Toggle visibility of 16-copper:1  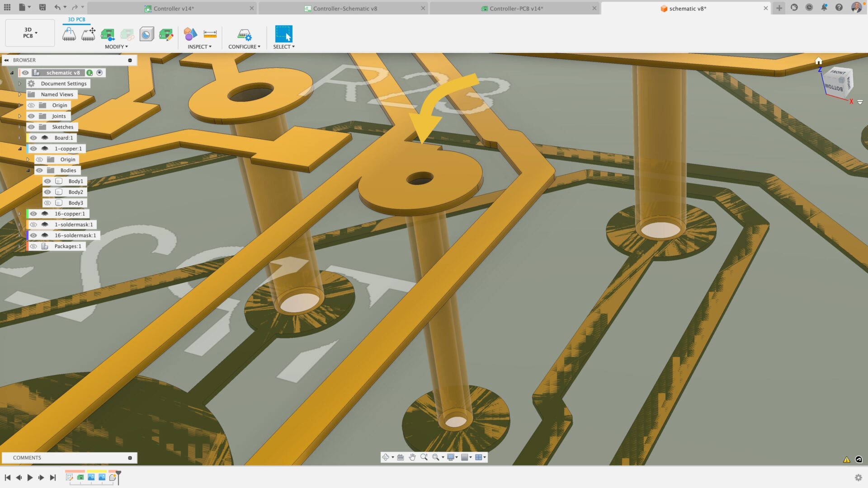[x=33, y=214]
